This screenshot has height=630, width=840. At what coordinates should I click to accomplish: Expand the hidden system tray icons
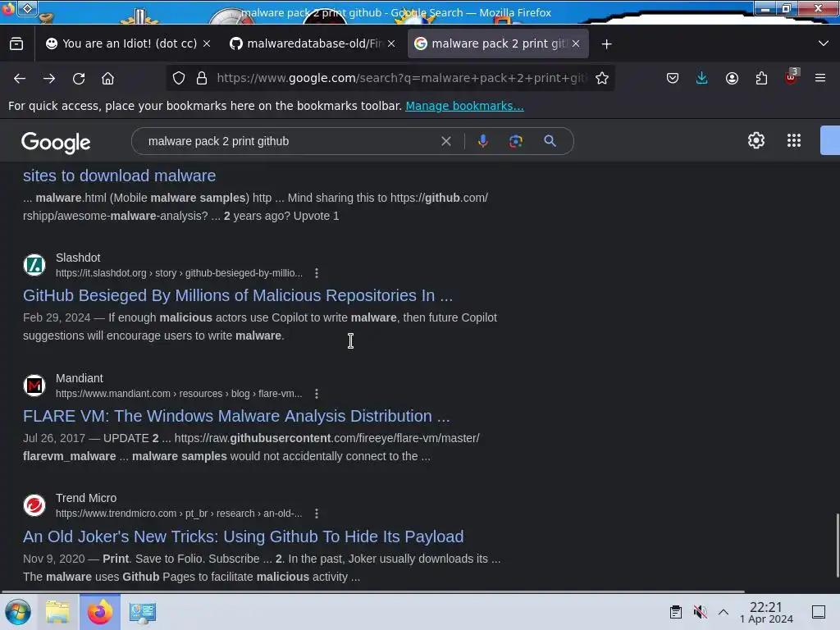click(x=724, y=612)
